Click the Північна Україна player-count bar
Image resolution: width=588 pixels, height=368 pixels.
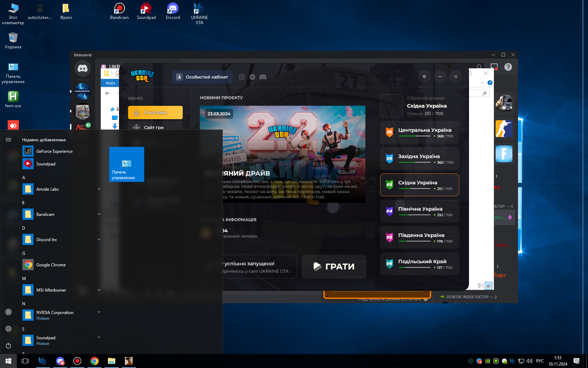415,215
